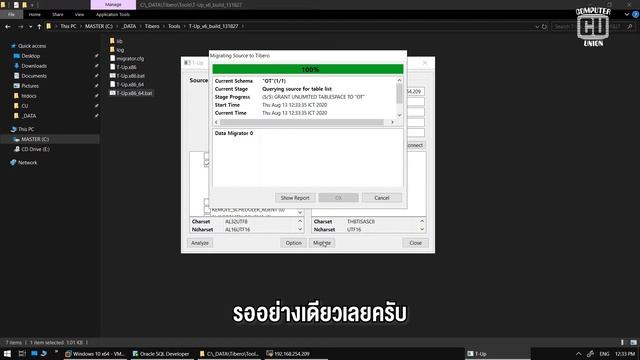Toggle the REMOTE_SCHEDULER_AGENT schema checkbox
640x360 pixels.
pyautogui.click(x=207, y=210)
